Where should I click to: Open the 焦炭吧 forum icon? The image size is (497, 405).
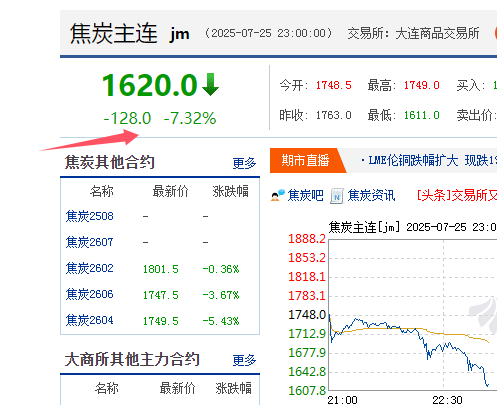pyautogui.click(x=278, y=195)
